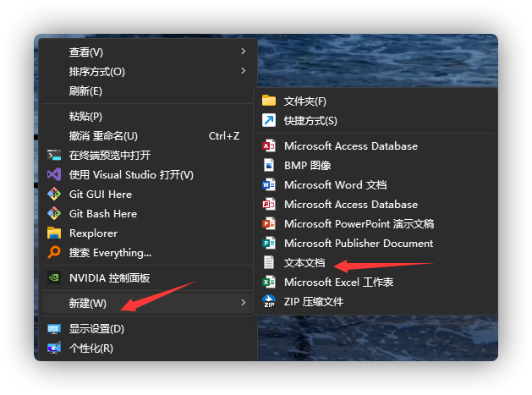Choose 使用 Visual Studio 打开(V)

147,174
